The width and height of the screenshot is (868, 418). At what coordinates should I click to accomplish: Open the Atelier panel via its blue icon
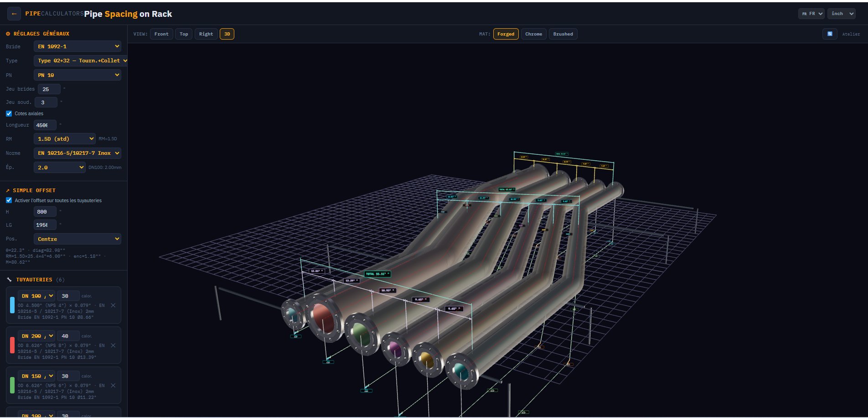pos(829,34)
